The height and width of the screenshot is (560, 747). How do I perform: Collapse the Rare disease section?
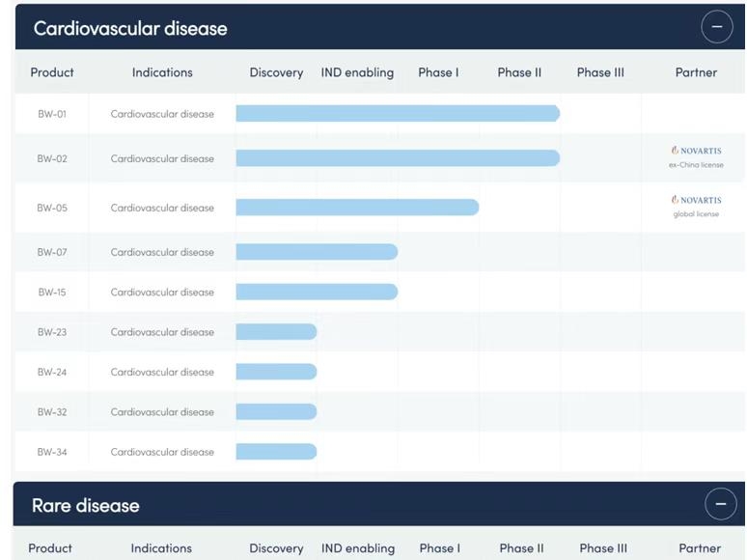(x=720, y=504)
